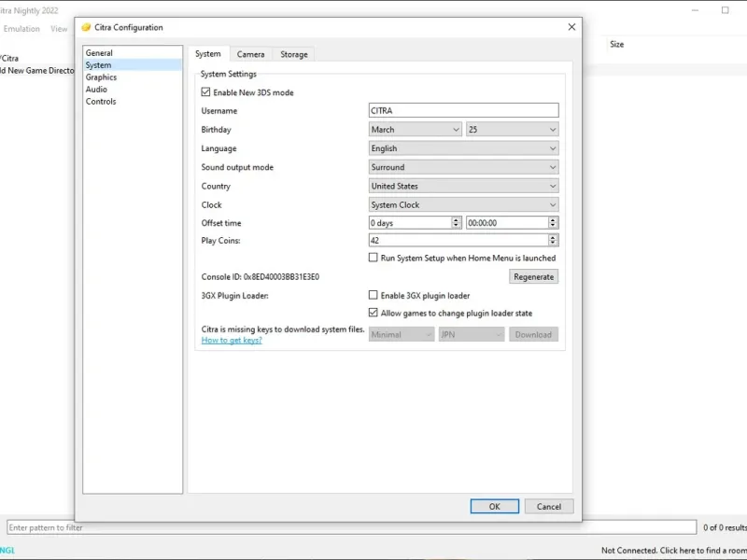Click Not Connected status to find a room
747x560 pixels.
[673, 551]
